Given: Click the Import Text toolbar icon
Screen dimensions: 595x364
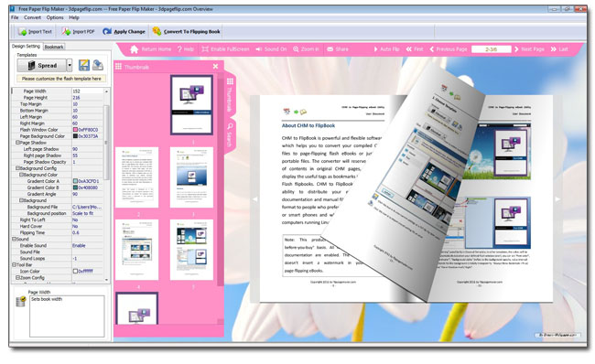Looking at the screenshot, I should pos(22,32).
